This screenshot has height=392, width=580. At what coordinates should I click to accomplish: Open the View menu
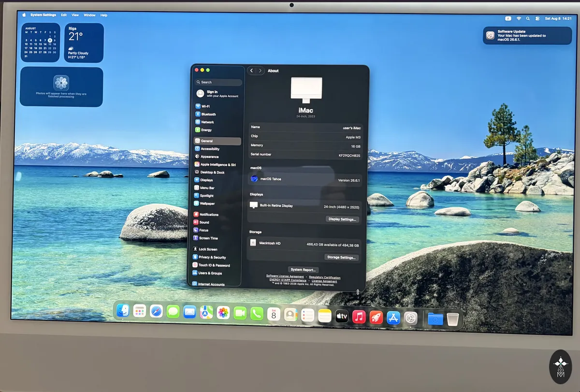pyautogui.click(x=75, y=15)
